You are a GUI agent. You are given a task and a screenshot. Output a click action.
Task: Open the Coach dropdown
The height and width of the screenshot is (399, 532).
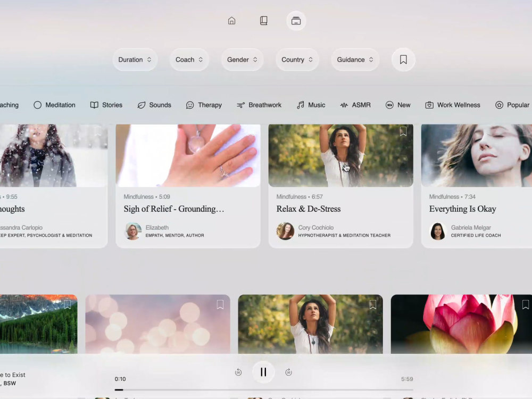(189, 60)
